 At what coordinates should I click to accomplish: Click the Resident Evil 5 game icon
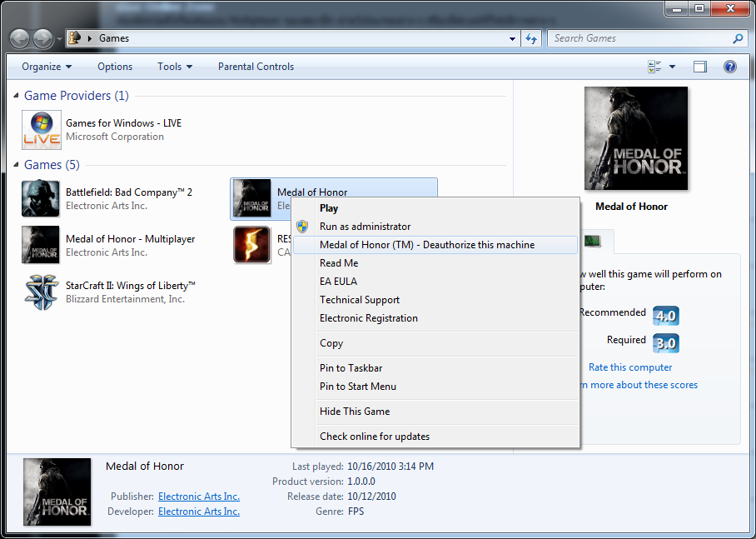click(251, 245)
